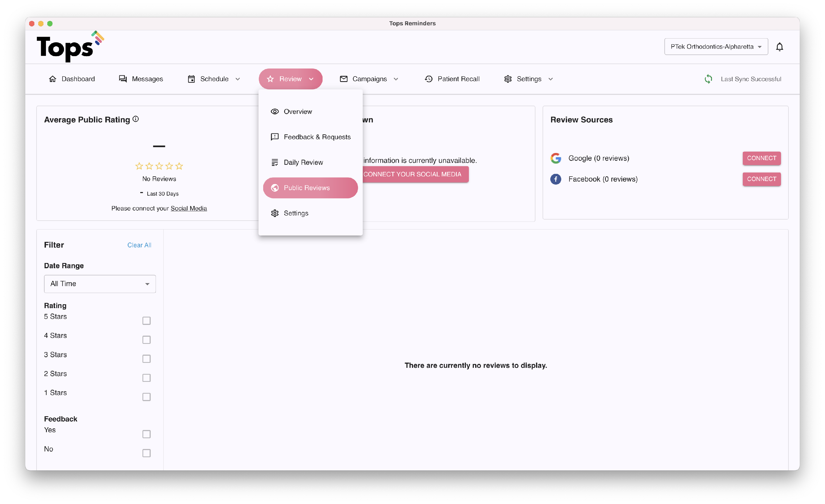
Task: Click the info icon beside Average Public Rating
Action: 136,119
